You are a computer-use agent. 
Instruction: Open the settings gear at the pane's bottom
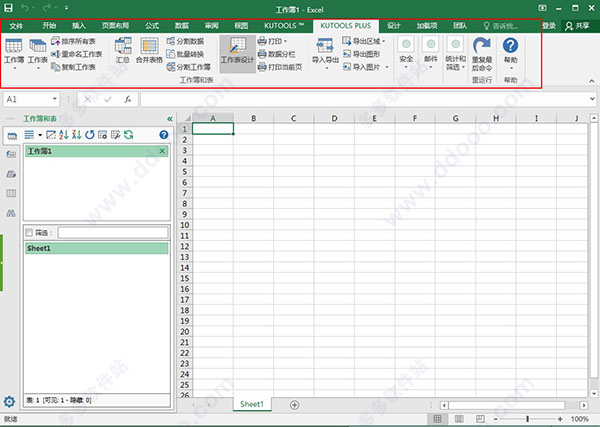9,402
